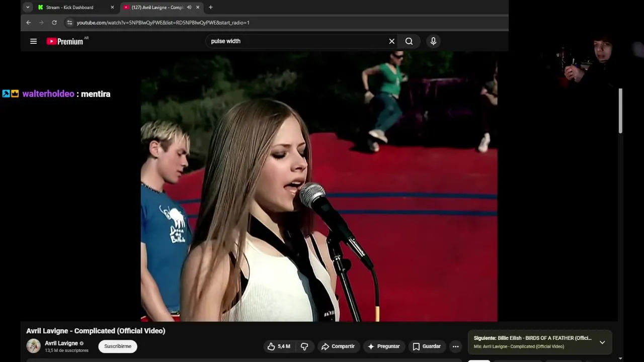Open the YouTube hamburger guide menu
This screenshot has width=644, height=362.
click(33, 41)
